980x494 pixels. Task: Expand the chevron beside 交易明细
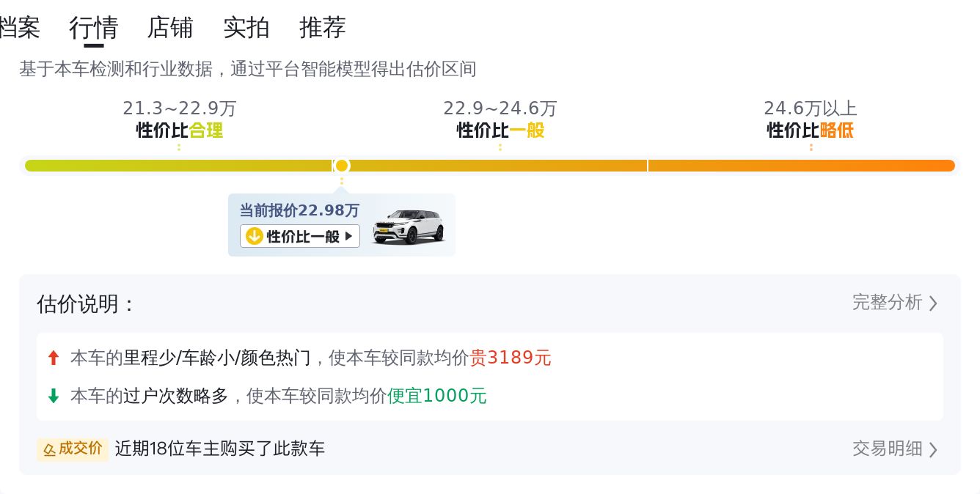933,449
